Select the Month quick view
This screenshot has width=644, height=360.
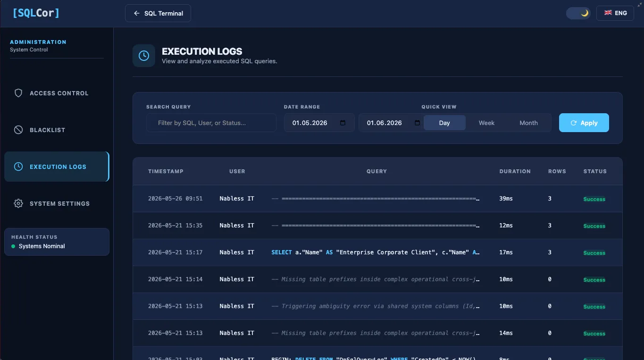pyautogui.click(x=528, y=123)
